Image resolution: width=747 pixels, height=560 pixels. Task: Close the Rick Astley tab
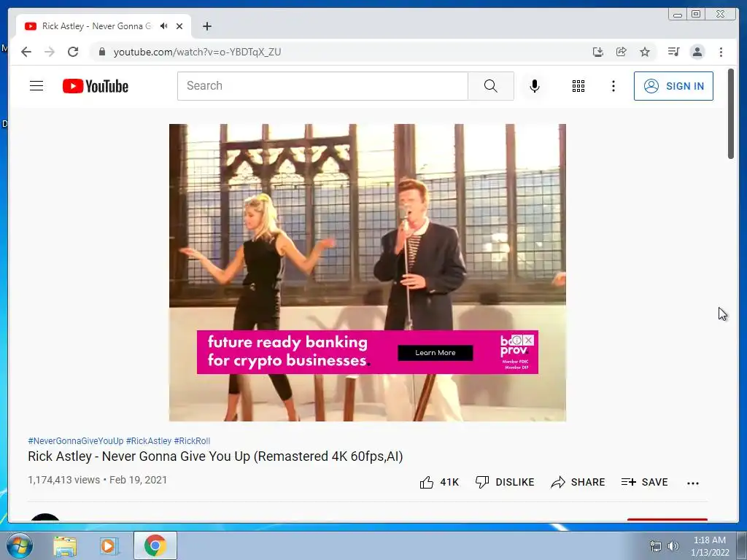click(x=179, y=26)
